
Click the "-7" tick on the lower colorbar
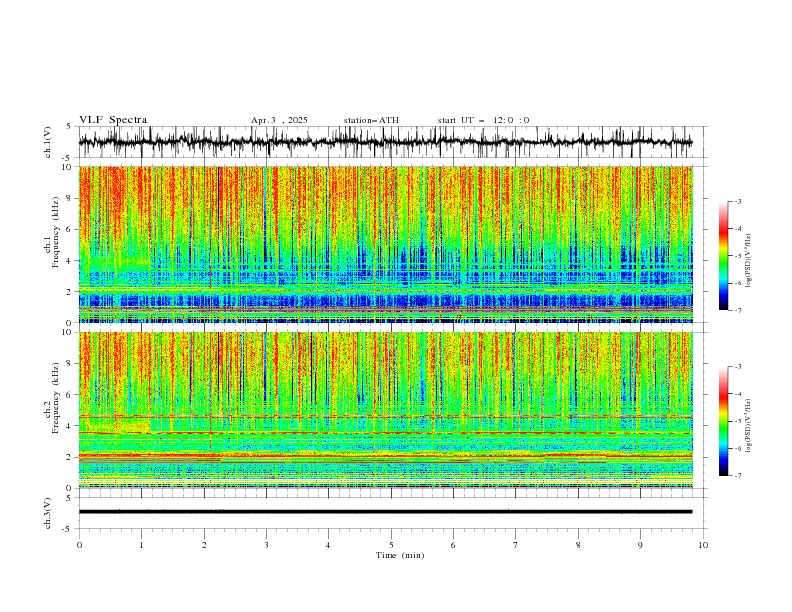coord(737,475)
